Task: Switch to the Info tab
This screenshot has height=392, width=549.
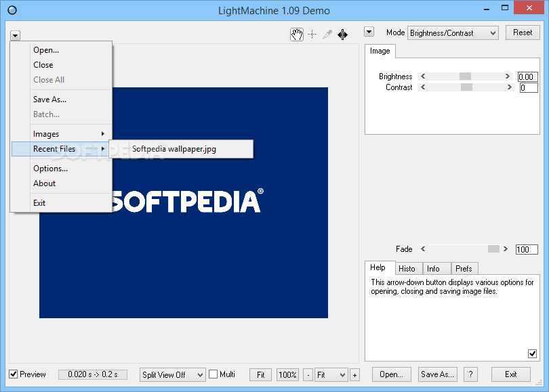Action: pos(436,269)
